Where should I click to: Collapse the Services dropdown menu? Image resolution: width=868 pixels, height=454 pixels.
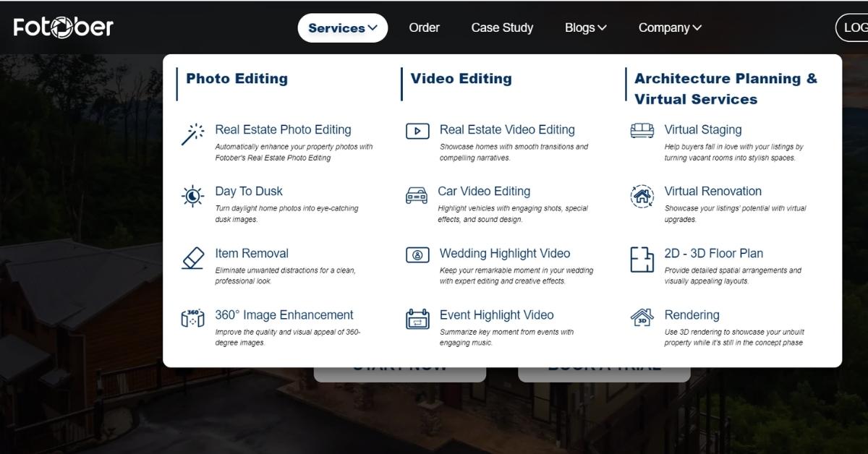tap(343, 28)
